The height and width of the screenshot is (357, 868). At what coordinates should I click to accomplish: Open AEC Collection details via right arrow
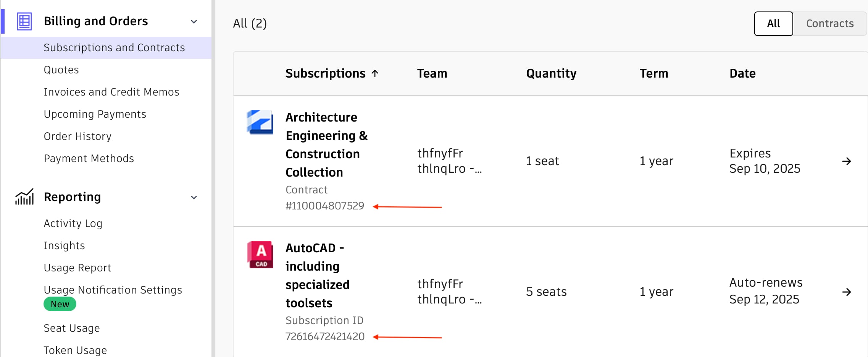[x=846, y=161]
